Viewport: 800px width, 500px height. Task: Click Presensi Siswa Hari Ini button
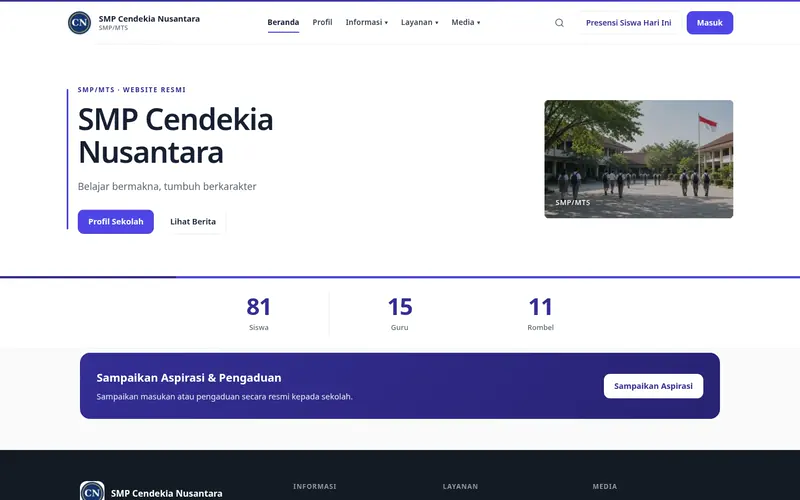pos(629,22)
